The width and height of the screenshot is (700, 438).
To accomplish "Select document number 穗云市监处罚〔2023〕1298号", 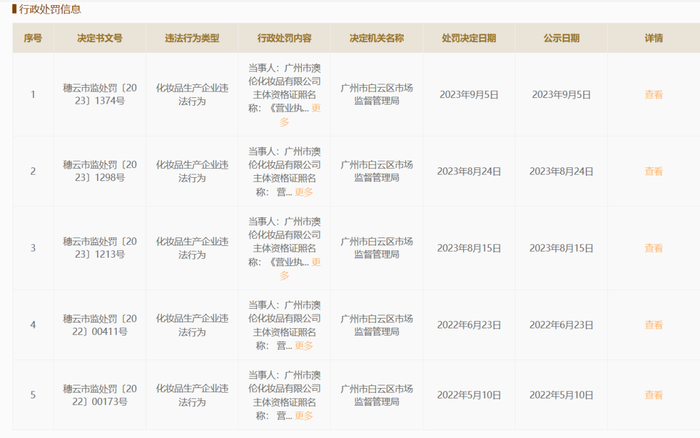I will [100, 171].
